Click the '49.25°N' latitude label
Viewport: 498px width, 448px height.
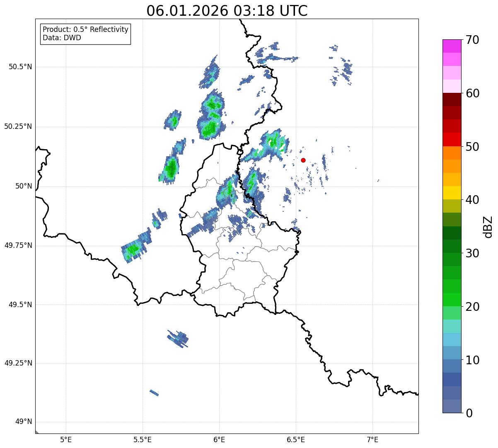(x=18, y=363)
